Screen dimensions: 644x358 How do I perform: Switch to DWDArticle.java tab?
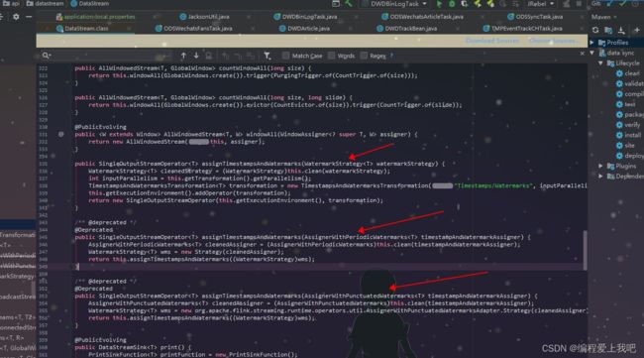pos(304,29)
